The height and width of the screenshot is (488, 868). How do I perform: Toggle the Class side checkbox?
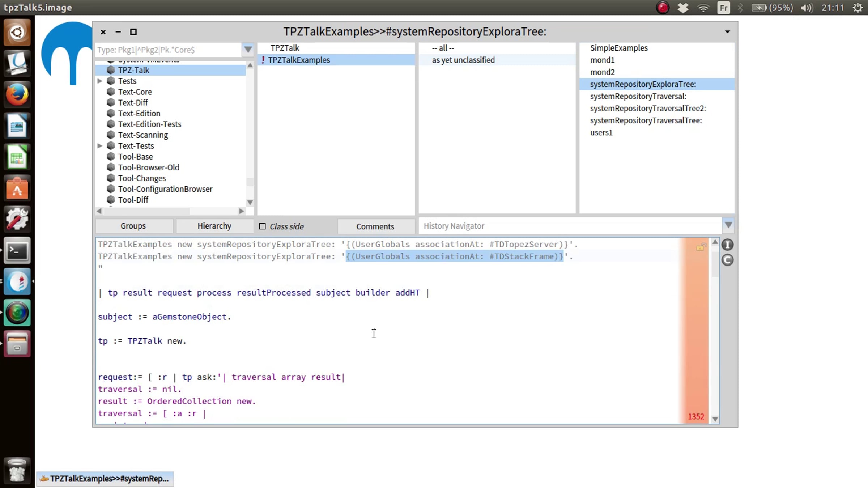pyautogui.click(x=263, y=226)
